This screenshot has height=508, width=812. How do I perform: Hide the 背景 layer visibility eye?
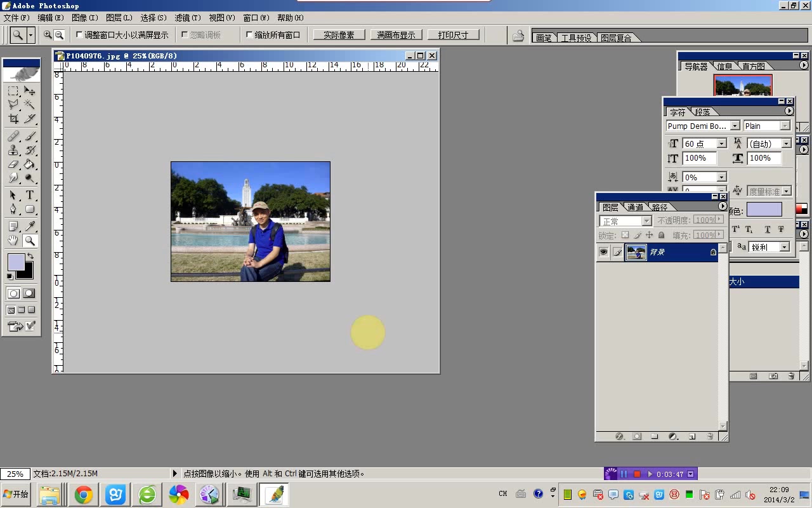[603, 251]
